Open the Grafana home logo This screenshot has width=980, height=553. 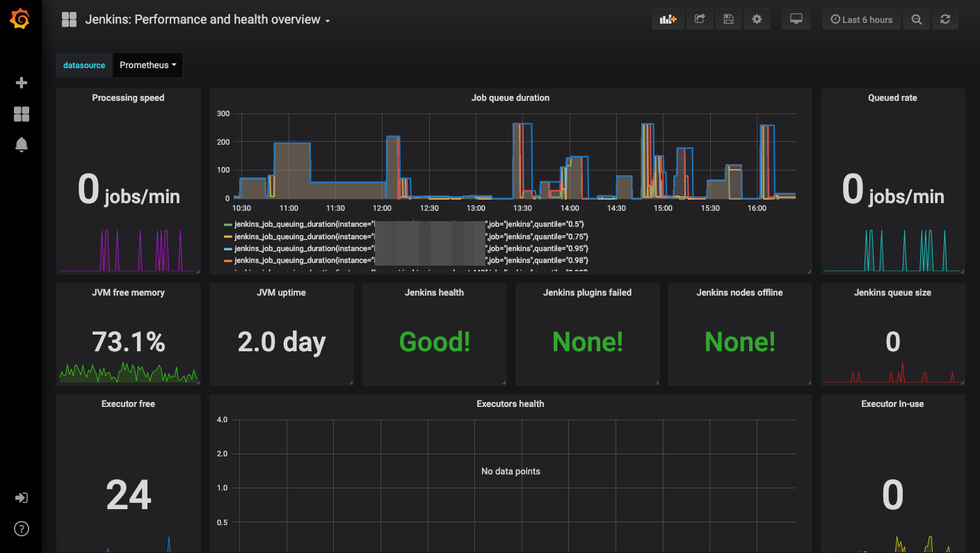(20, 19)
